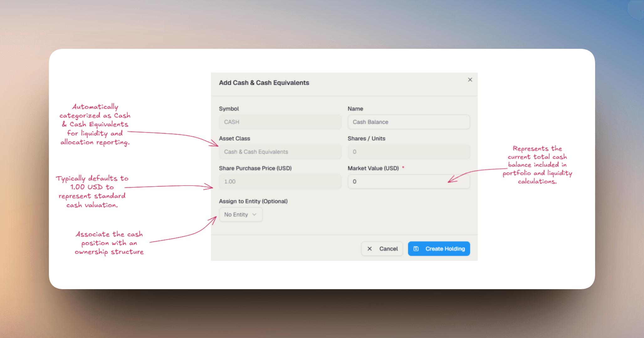Click the Market Value (USD) input
Viewport: 644px width, 338px height.
click(x=409, y=182)
